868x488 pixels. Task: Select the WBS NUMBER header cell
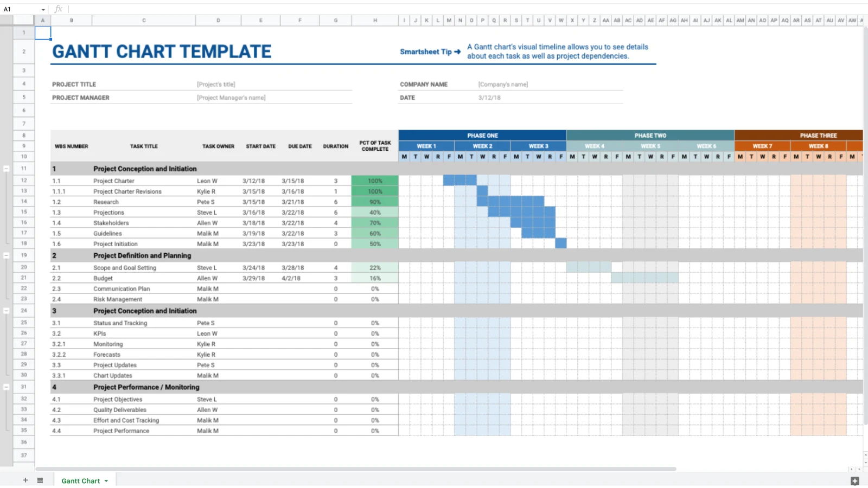(71, 146)
